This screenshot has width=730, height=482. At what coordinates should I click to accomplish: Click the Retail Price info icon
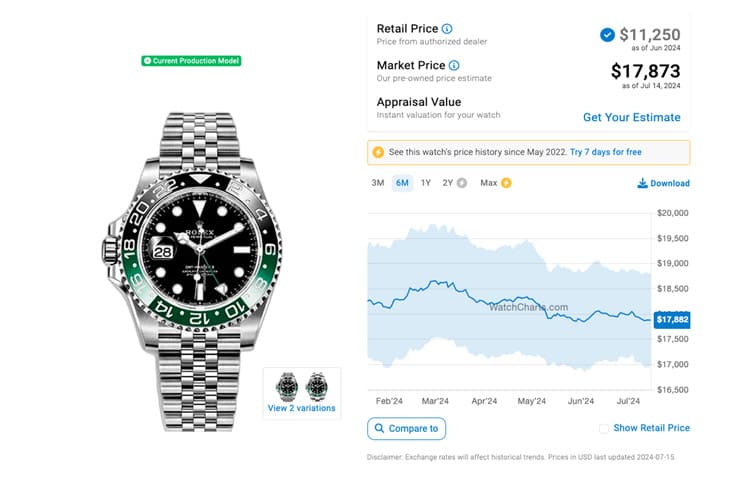pyautogui.click(x=447, y=29)
